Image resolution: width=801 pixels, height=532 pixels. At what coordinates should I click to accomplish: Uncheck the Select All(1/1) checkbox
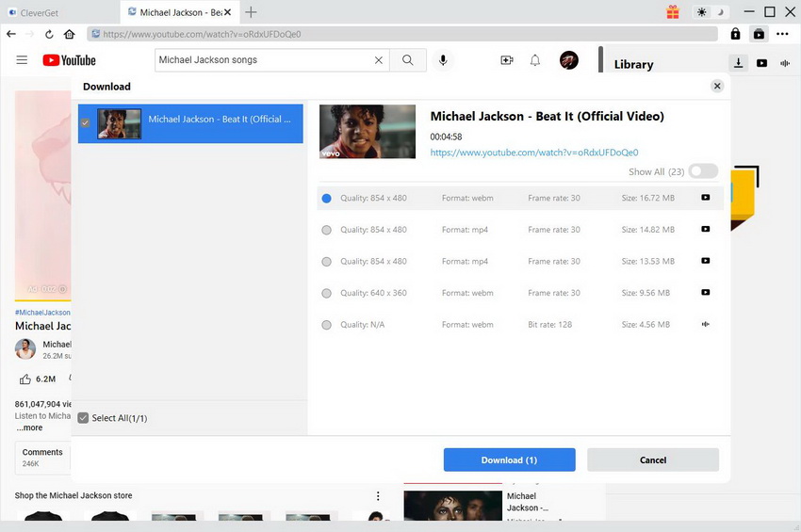tap(84, 418)
